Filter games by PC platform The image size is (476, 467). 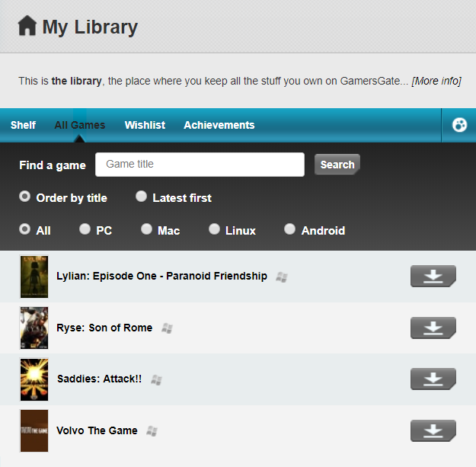coord(85,229)
